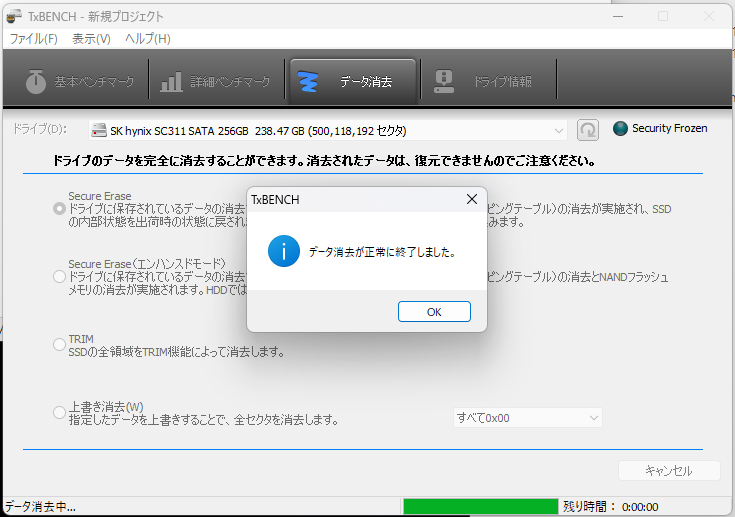This screenshot has height=517, width=735.
Task: Select Secure Erase (エンハンスドモード) option
Action: (x=59, y=275)
